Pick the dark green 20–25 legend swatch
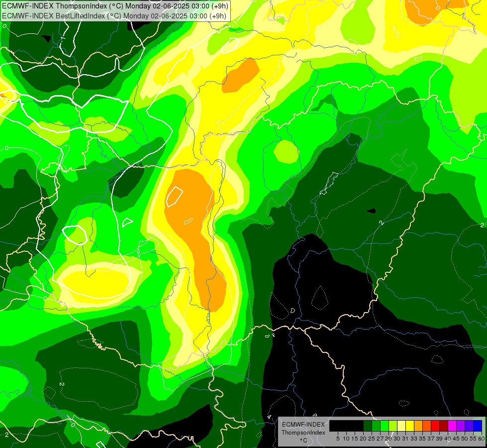This screenshot has width=487, height=448. [368, 426]
